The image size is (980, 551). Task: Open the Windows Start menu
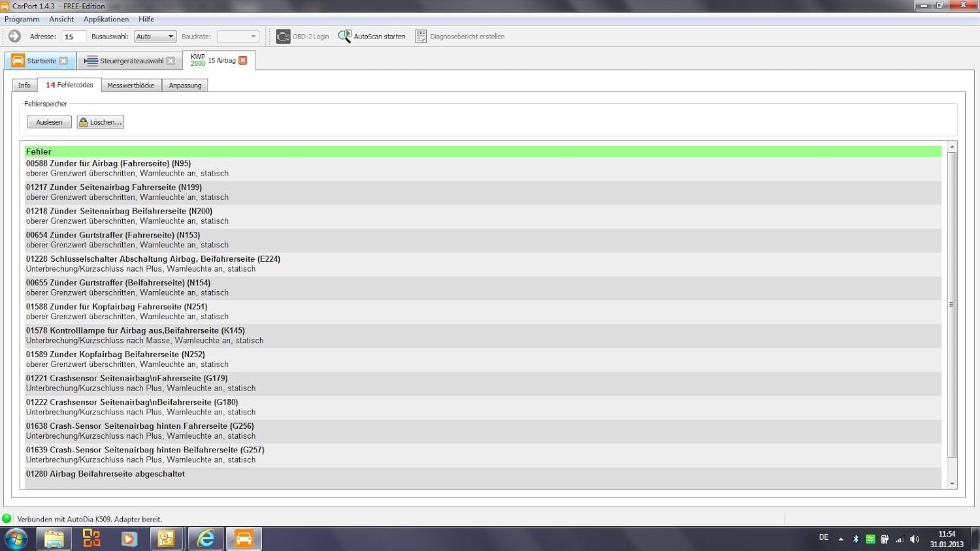16,539
